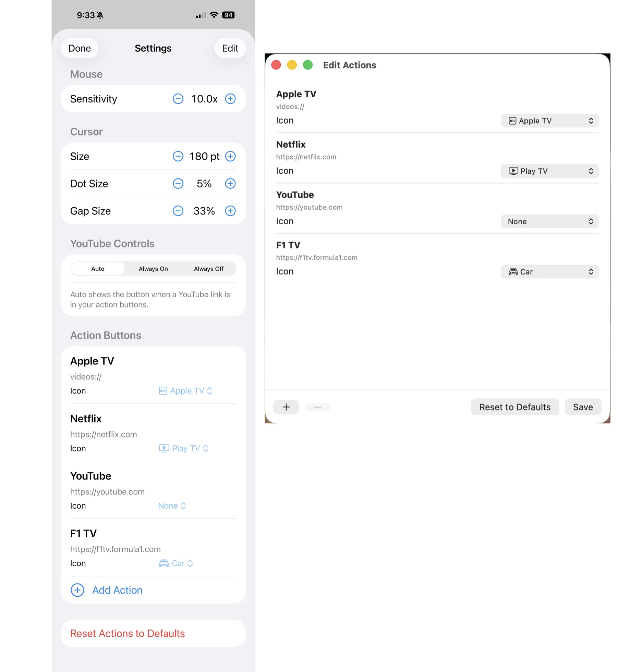Open Netflix icon dropdown in Edit Actions window
617x672 pixels.
pyautogui.click(x=550, y=171)
